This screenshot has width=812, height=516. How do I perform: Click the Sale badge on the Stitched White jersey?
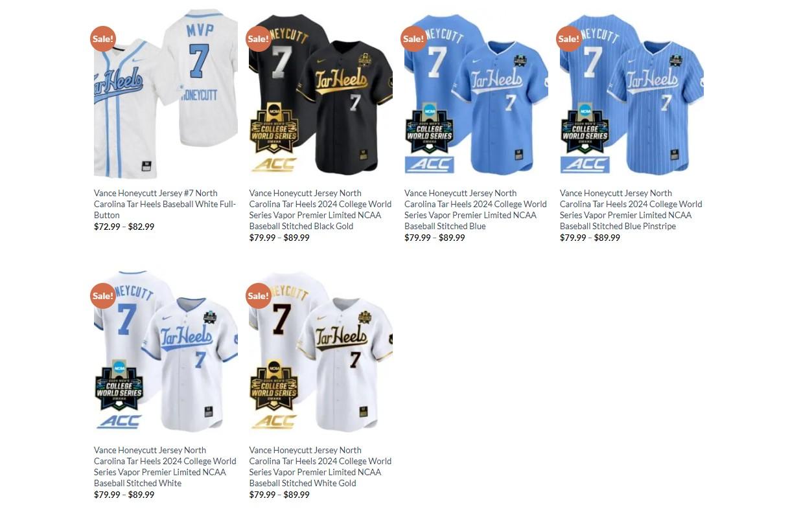click(102, 295)
